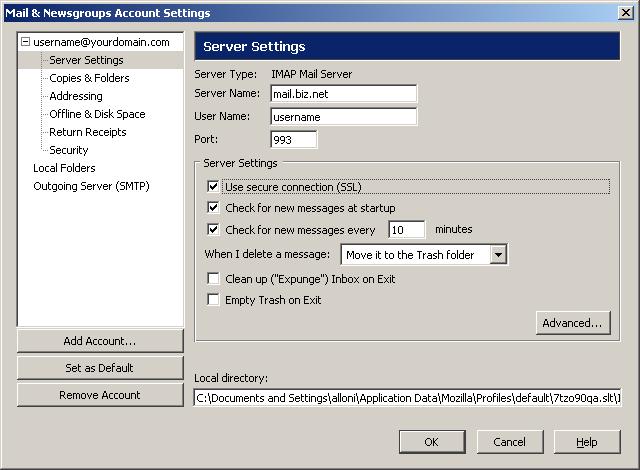This screenshot has height=470, width=640.
Task: Enable Empty Trash on Exit
Action: pyautogui.click(x=213, y=300)
